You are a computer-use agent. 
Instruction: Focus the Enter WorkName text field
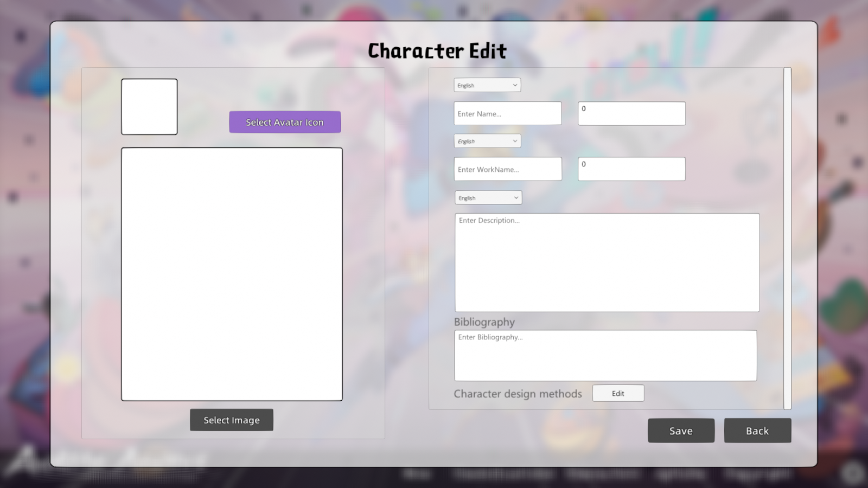point(507,169)
